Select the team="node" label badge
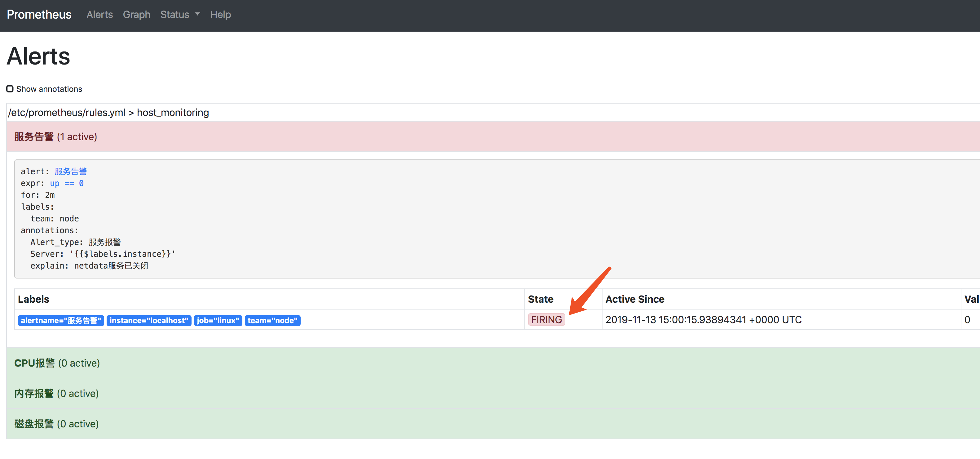The image size is (980, 459). pos(272,320)
